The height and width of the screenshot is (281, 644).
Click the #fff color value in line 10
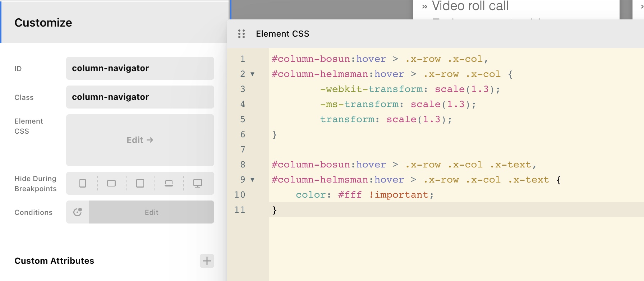click(350, 195)
